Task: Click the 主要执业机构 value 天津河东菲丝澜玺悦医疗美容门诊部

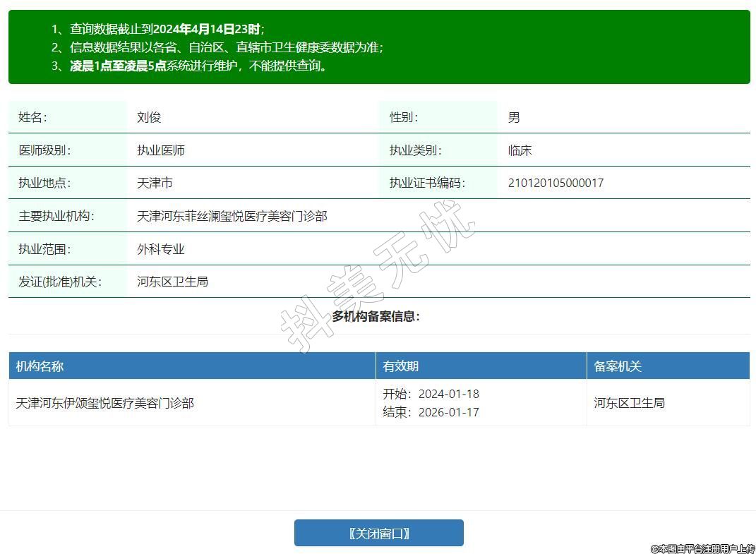Action: 232,216
